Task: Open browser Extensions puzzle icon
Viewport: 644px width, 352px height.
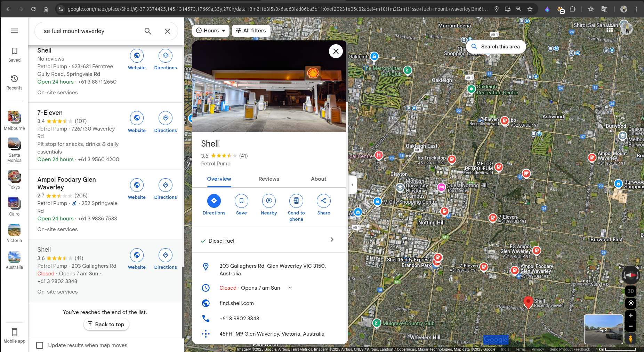Action: 572,9
